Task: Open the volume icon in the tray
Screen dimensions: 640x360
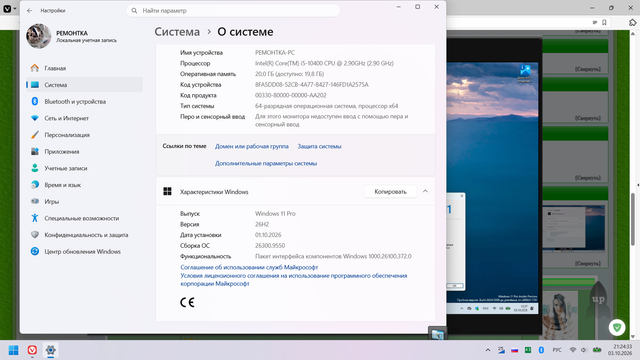Action: 584,350
